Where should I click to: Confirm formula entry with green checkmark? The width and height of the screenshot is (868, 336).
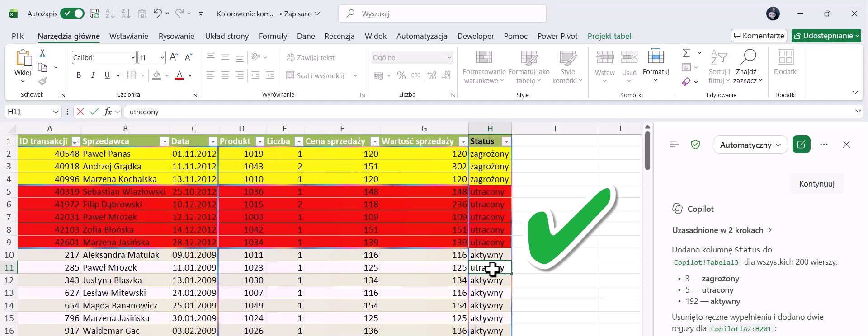pos(94,112)
